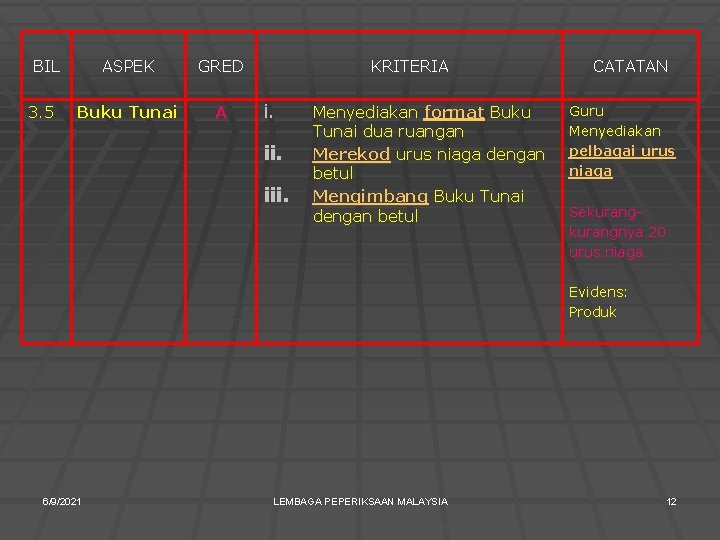Click the Evidens: label
This screenshot has height=540, width=720.
click(x=597, y=292)
